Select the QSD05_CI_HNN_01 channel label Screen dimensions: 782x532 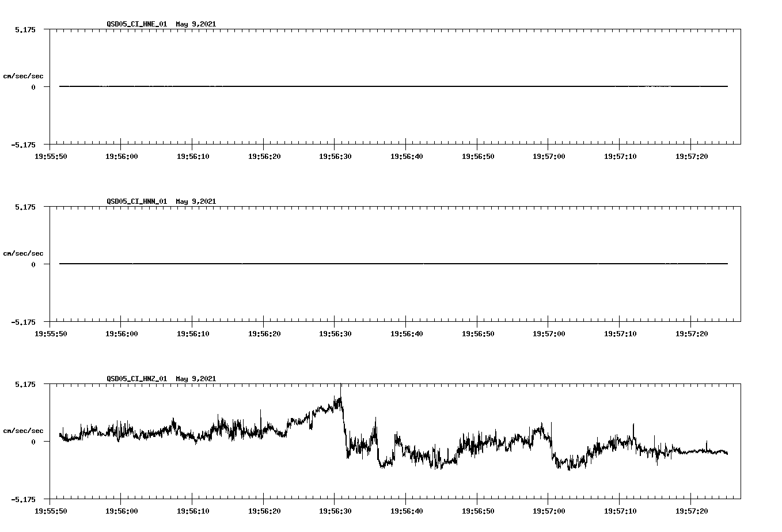(136, 202)
